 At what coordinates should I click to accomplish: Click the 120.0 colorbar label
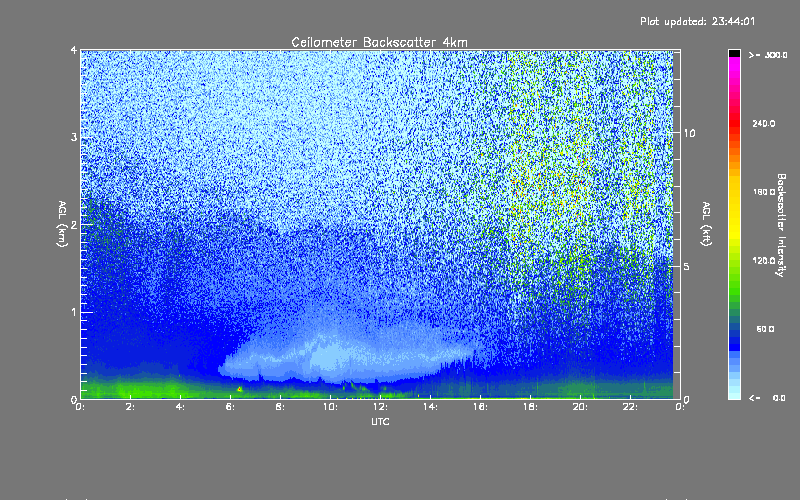pyautogui.click(x=764, y=260)
